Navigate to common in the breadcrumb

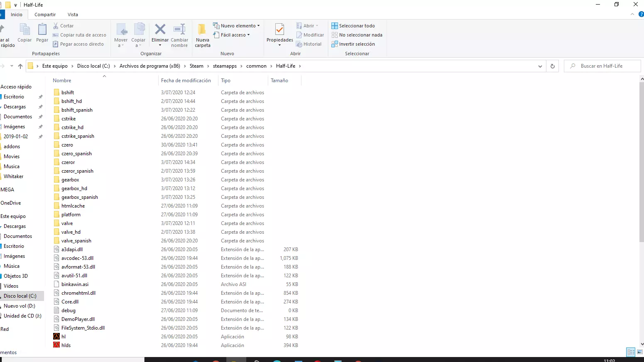pyautogui.click(x=256, y=66)
